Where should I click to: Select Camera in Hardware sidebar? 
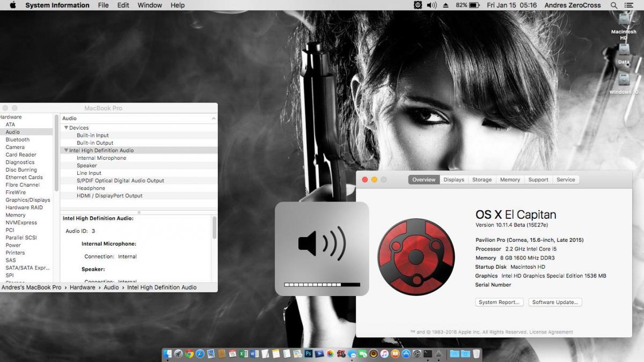tap(15, 147)
